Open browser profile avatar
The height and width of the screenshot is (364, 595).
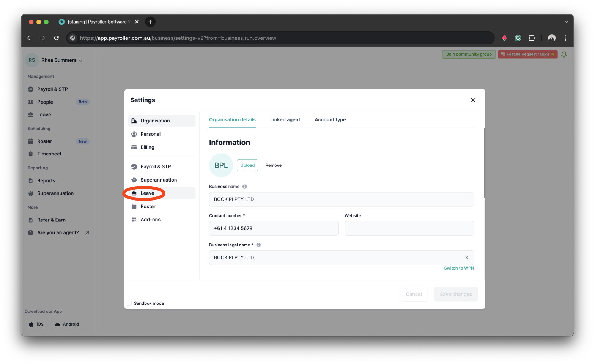pos(552,38)
